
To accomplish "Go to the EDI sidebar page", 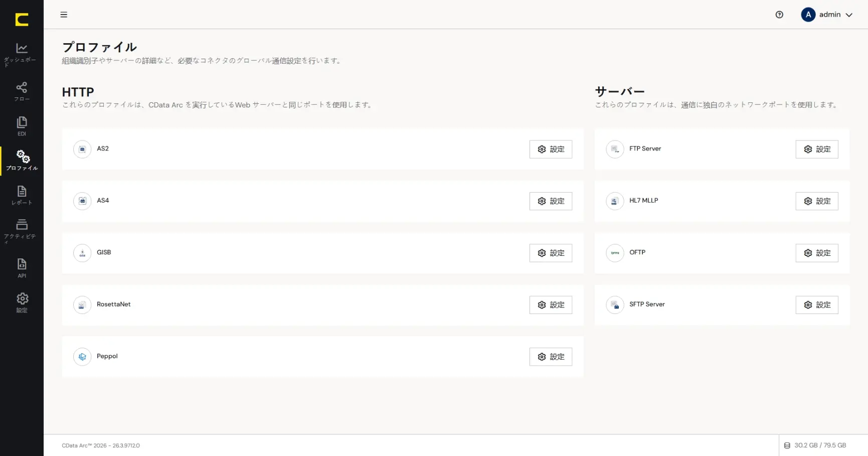I will 22,126.
